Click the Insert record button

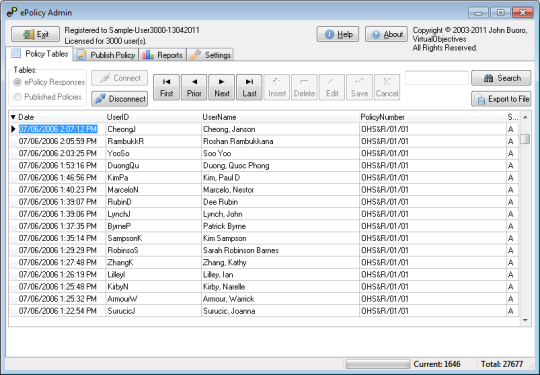[277, 87]
